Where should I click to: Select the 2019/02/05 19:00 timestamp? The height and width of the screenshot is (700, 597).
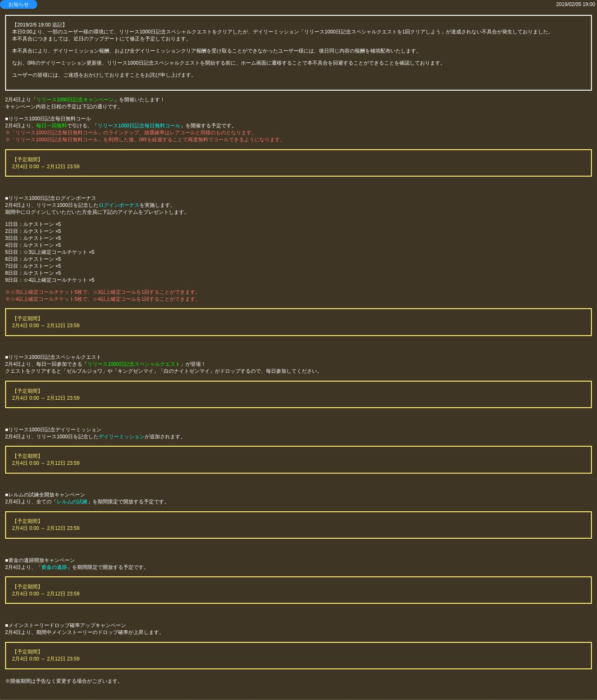tap(575, 4)
